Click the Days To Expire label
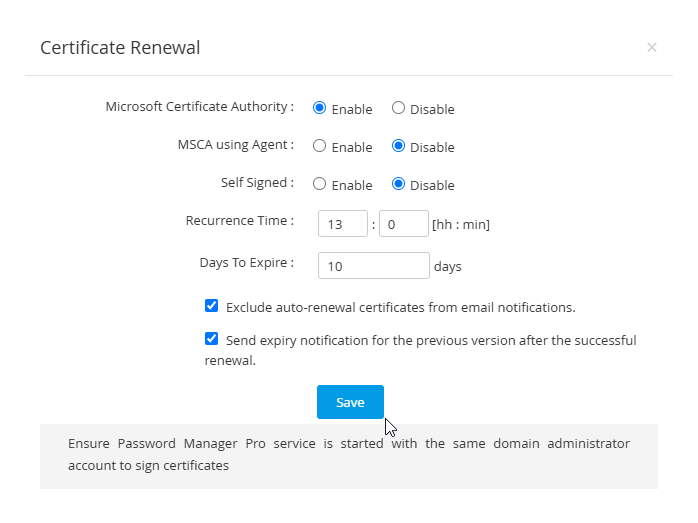This screenshot has width=698, height=523. click(246, 263)
